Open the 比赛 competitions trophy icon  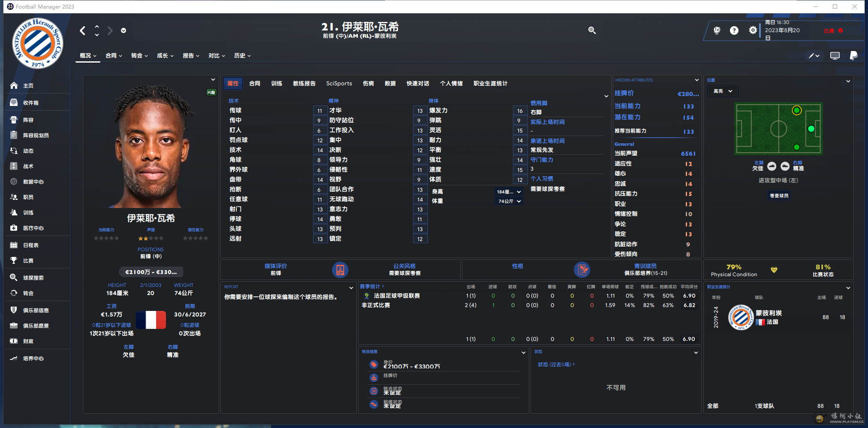(14, 260)
